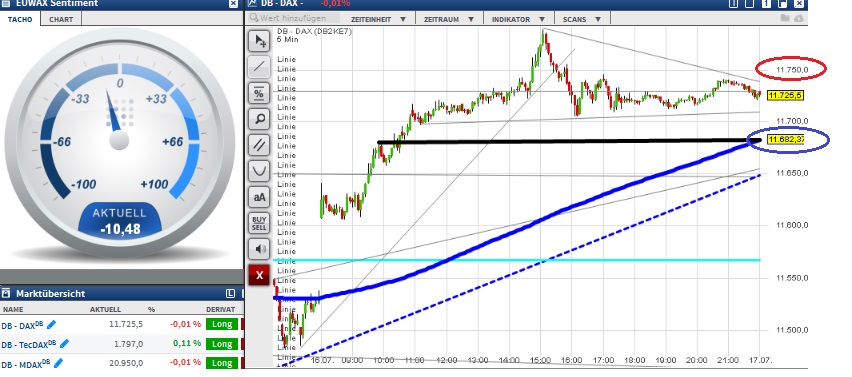
Task: Click the 15:00 time axis label
Action: (x=541, y=360)
